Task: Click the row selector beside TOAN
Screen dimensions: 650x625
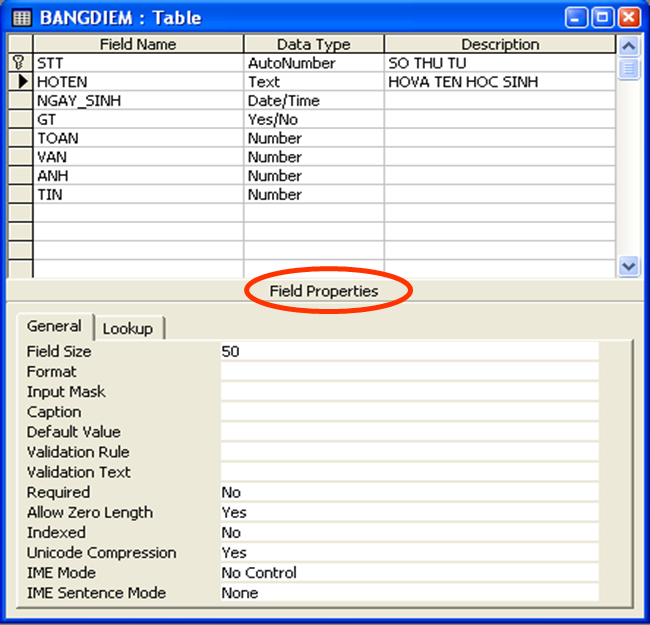Action: (20, 138)
